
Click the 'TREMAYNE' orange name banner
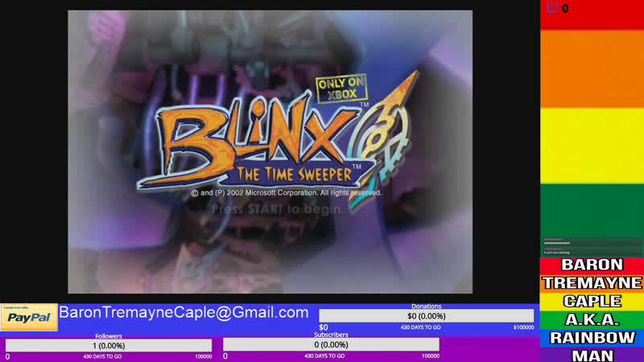point(592,283)
